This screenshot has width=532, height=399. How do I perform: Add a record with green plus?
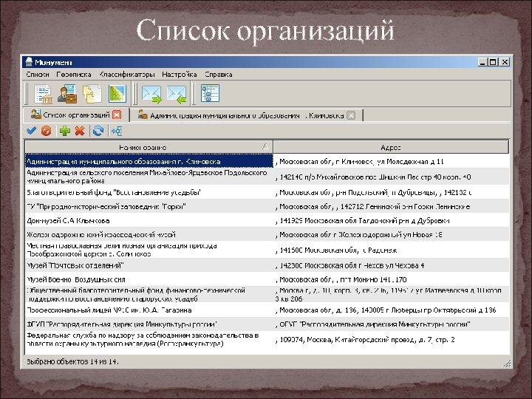pyautogui.click(x=65, y=131)
